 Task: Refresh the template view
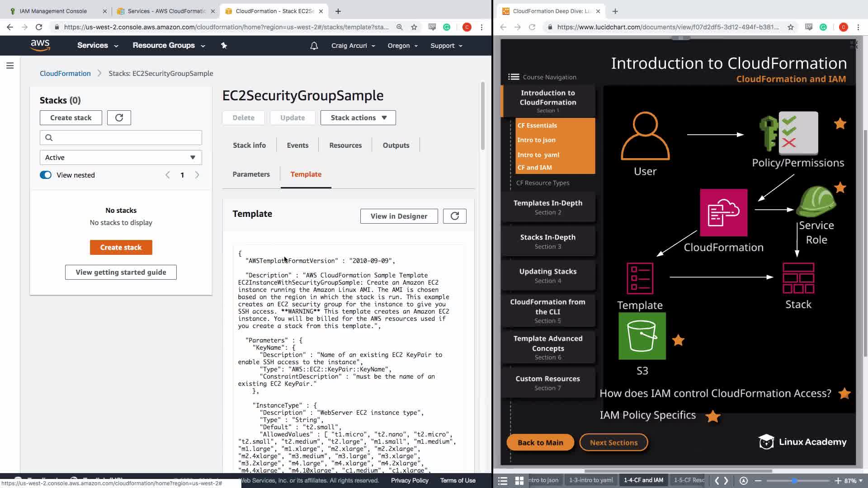pyautogui.click(x=454, y=216)
